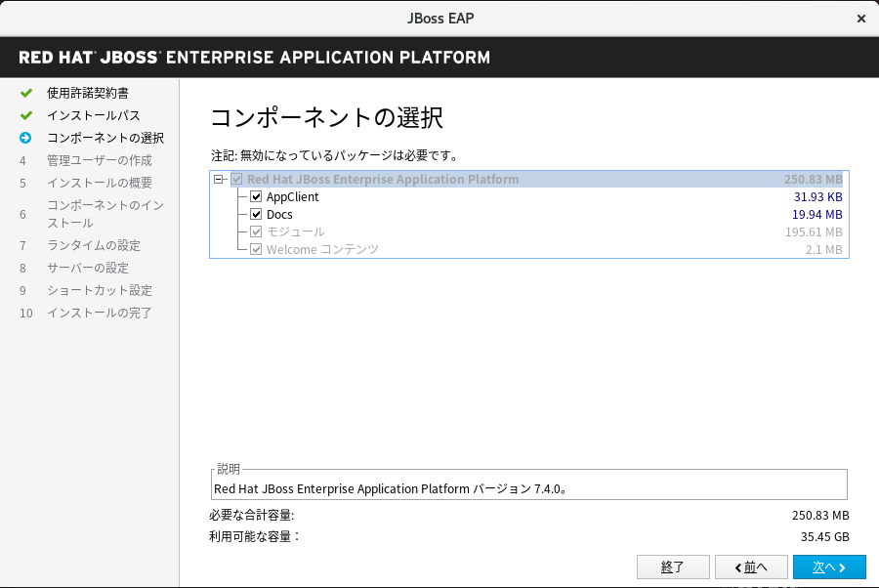Screen dimensions: 879x588
Task: Click the 35.45 GB available space value
Action: 824,536
